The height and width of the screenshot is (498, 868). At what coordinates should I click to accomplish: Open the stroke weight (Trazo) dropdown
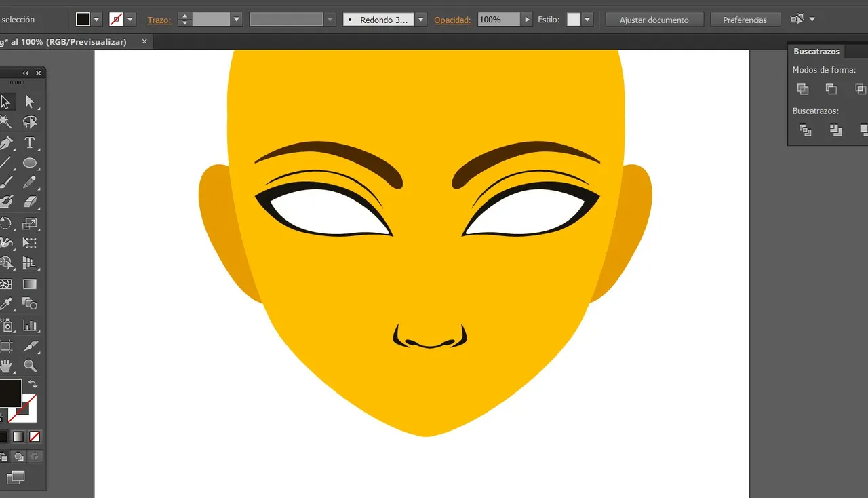[237, 20]
